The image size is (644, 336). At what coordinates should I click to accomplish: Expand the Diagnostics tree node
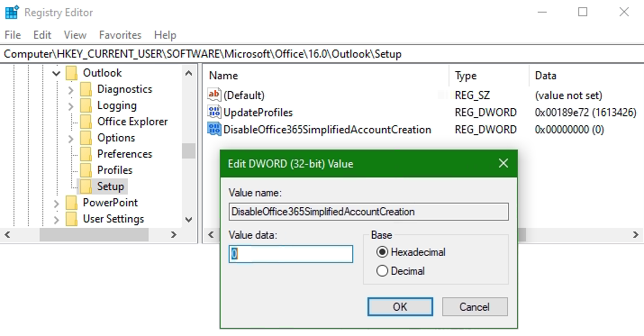(70, 89)
